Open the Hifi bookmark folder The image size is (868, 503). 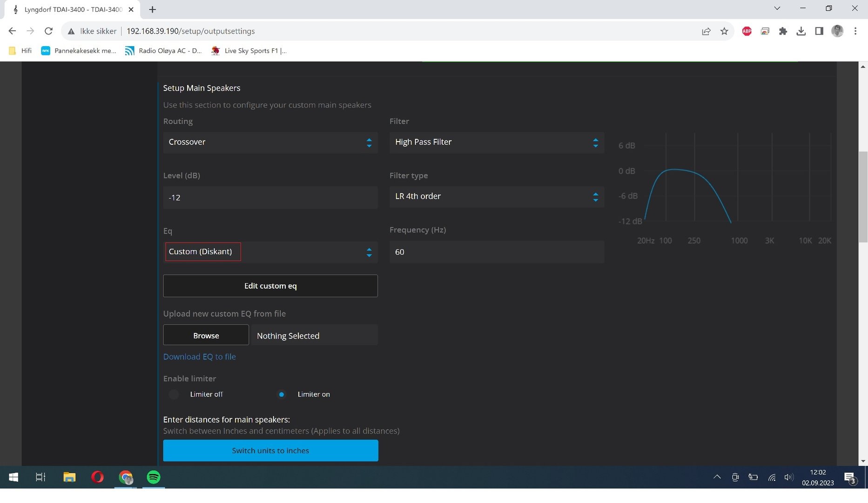click(x=21, y=51)
